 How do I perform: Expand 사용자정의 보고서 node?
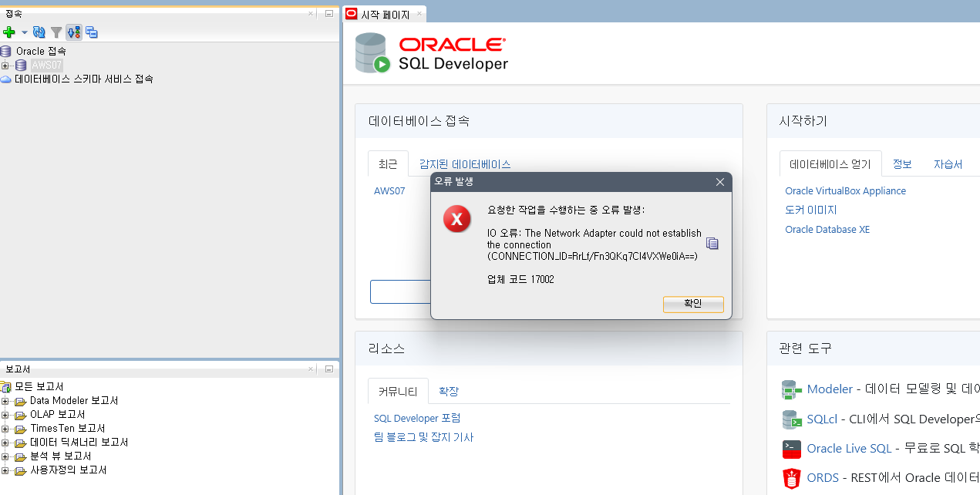5,470
